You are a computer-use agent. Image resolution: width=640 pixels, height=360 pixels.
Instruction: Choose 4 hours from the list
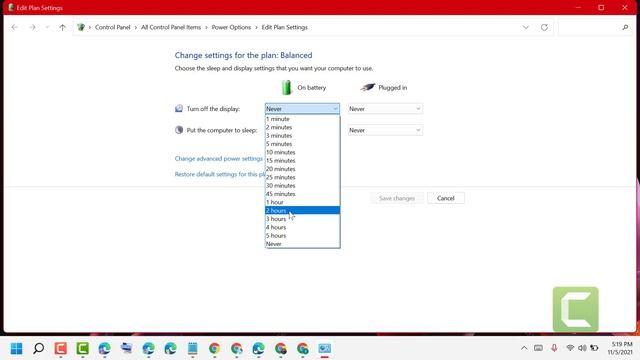pyautogui.click(x=302, y=227)
